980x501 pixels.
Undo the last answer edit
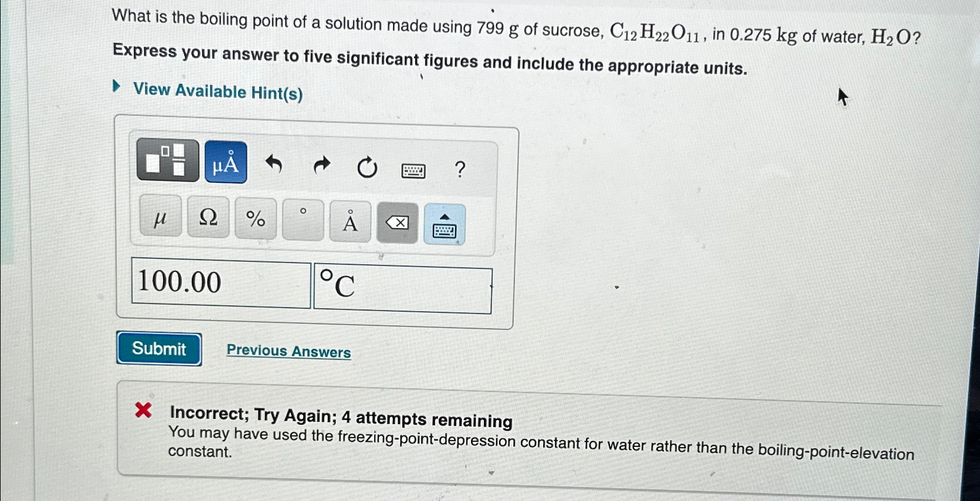pyautogui.click(x=274, y=165)
